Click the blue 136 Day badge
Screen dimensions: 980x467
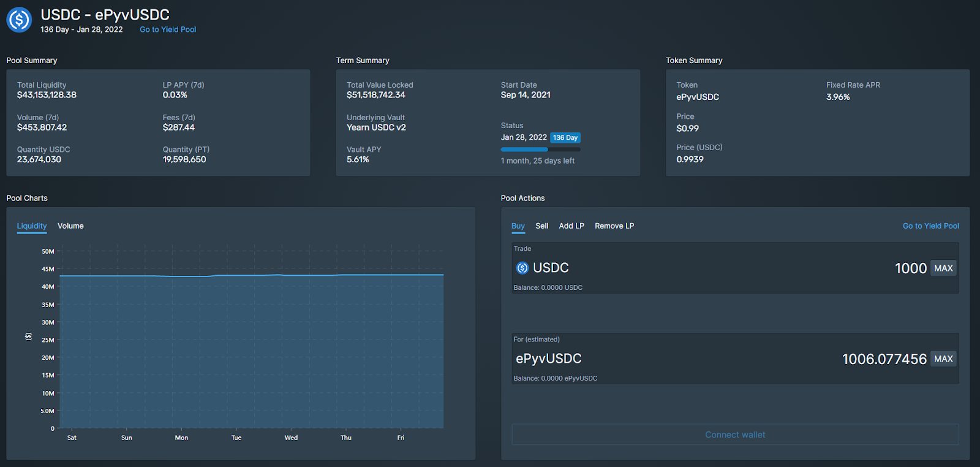[x=565, y=138]
